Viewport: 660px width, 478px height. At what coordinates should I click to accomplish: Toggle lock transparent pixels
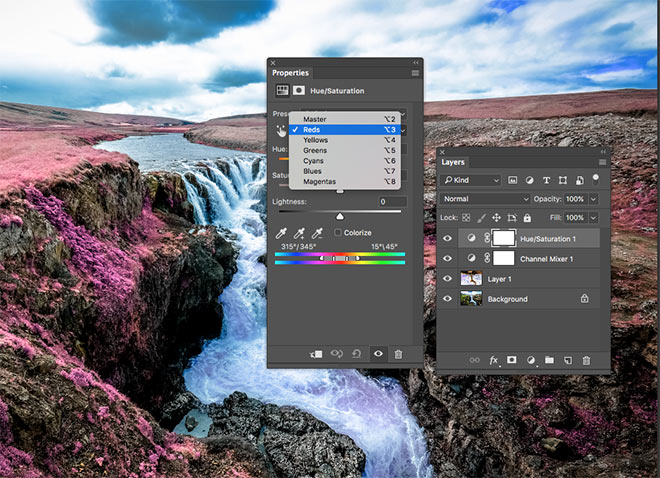(x=466, y=218)
